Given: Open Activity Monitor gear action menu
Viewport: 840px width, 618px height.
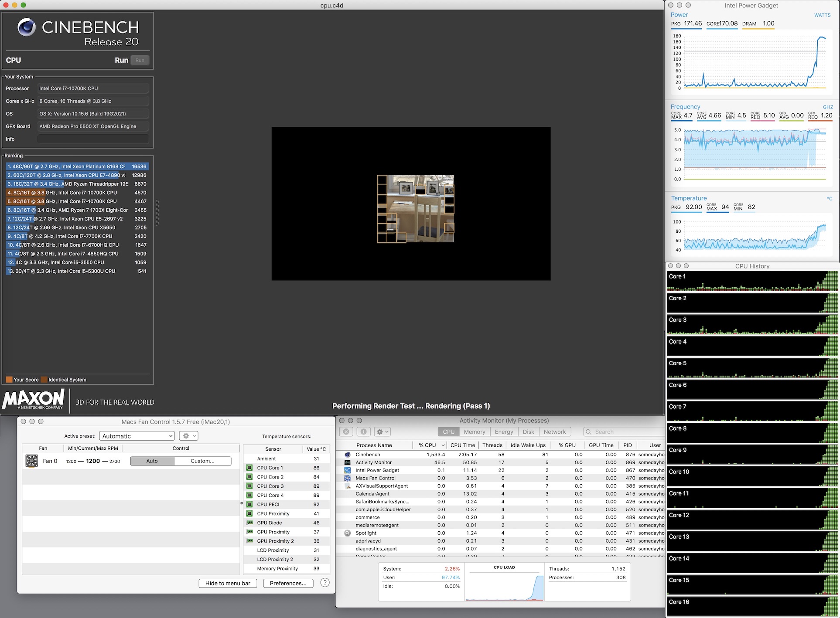Looking at the screenshot, I should coord(382,431).
